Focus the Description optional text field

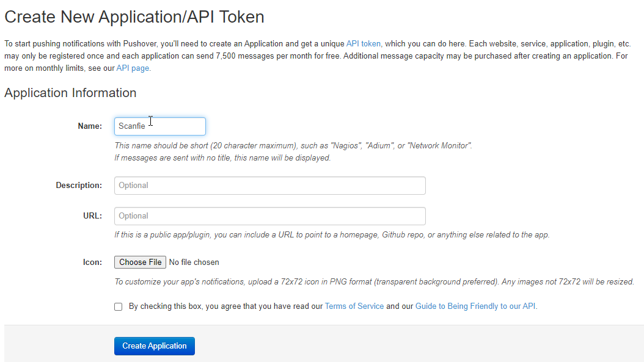[270, 186]
